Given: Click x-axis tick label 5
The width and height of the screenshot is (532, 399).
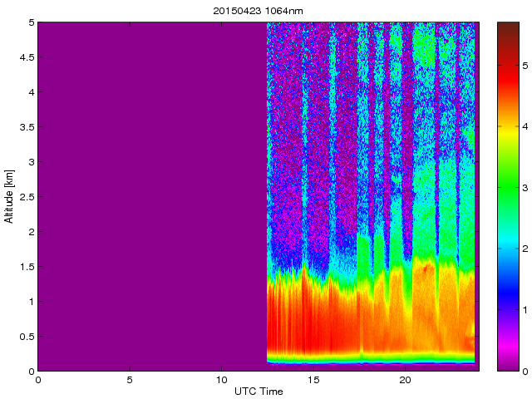Looking at the screenshot, I should point(130,380).
